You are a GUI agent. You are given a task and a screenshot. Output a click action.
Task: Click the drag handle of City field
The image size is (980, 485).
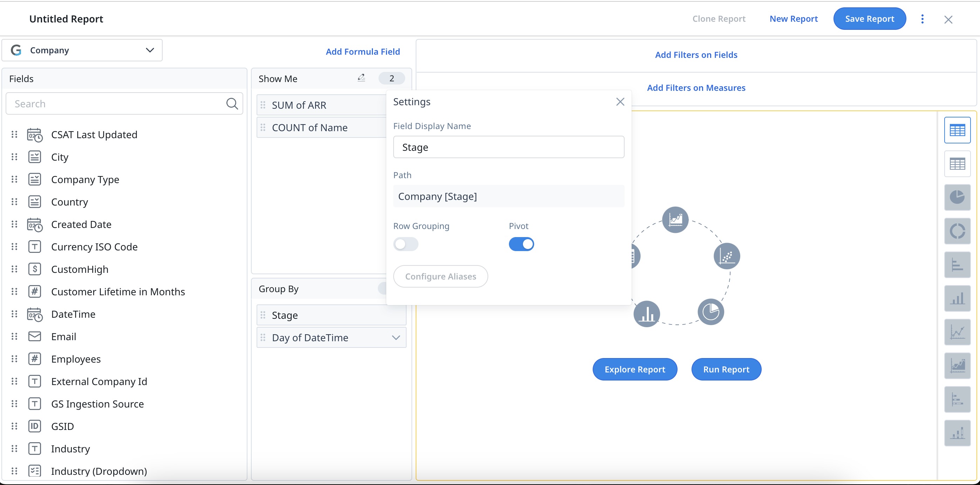click(x=14, y=157)
